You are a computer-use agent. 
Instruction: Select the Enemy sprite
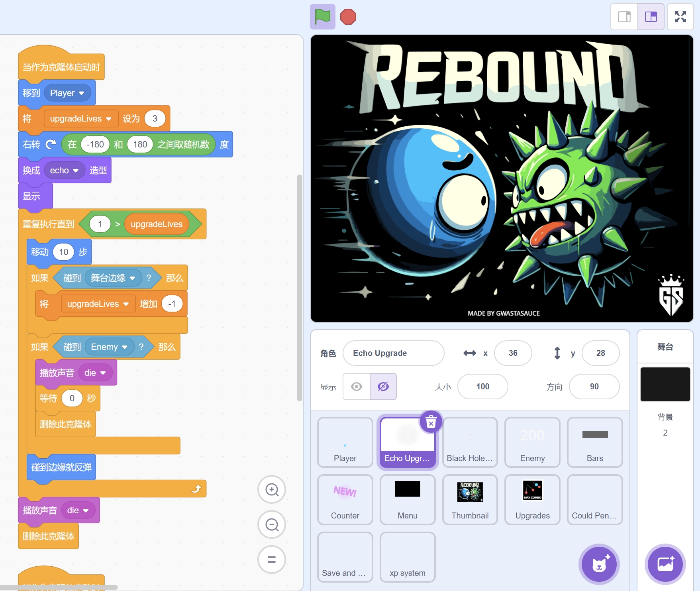click(x=532, y=442)
